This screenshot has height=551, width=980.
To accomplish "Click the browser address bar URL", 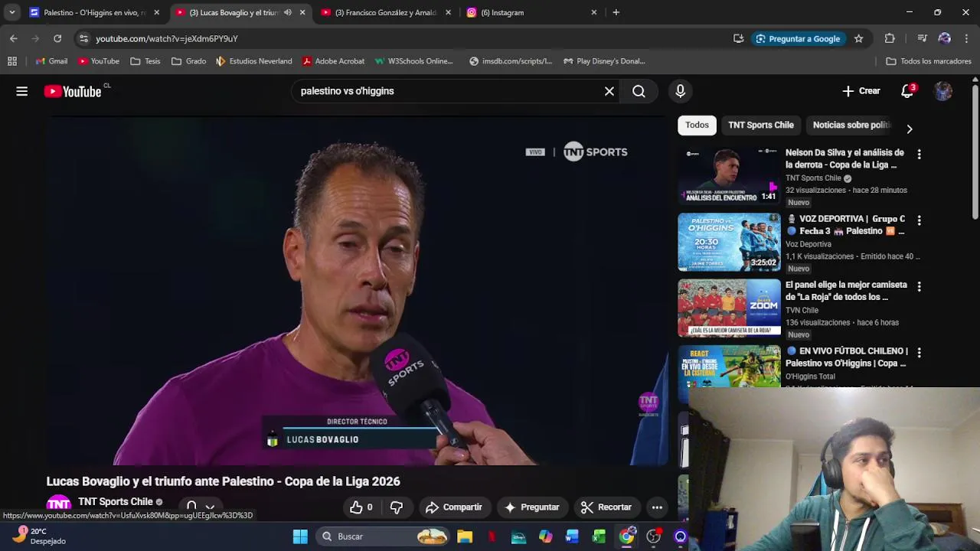I will (167, 38).
